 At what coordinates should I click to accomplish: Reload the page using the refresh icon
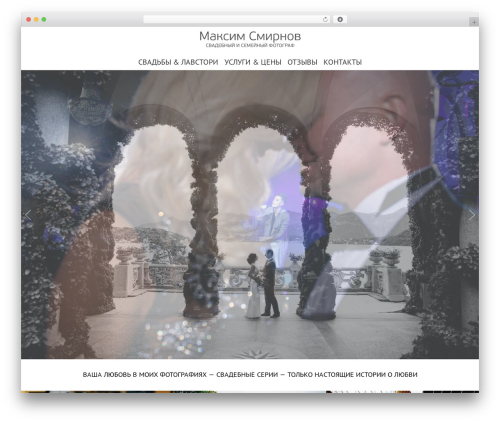[x=325, y=19]
